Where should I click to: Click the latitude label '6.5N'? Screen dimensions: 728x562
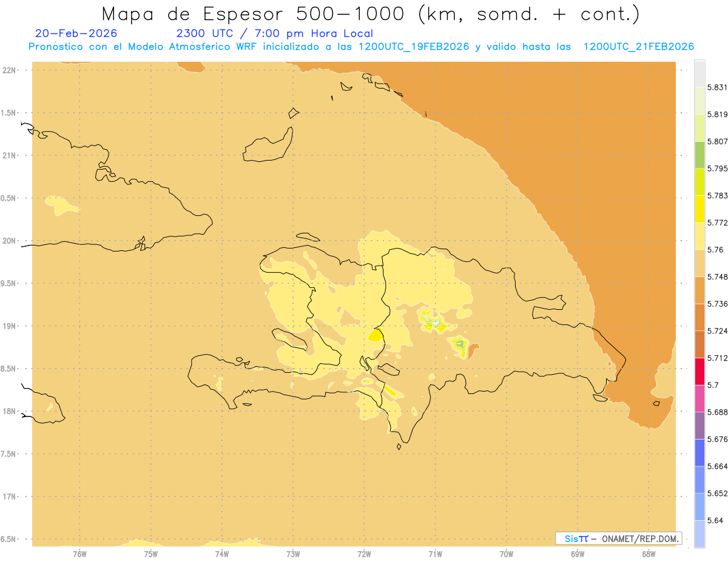9,539
